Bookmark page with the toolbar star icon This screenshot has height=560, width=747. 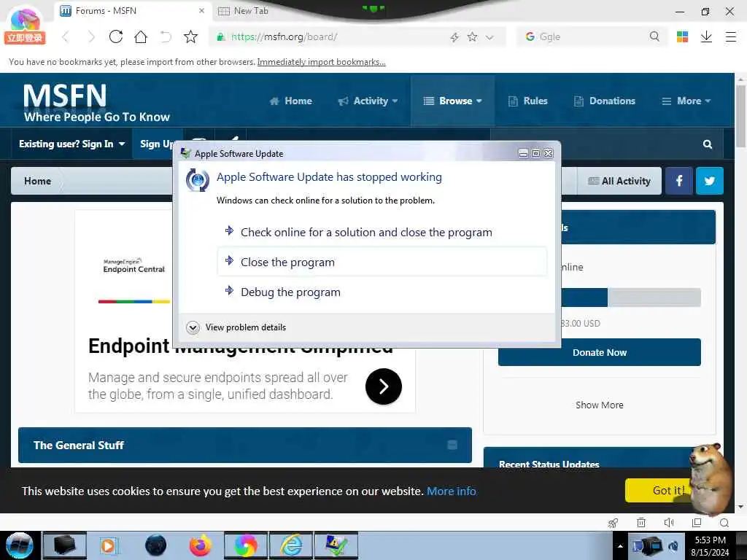(x=190, y=36)
